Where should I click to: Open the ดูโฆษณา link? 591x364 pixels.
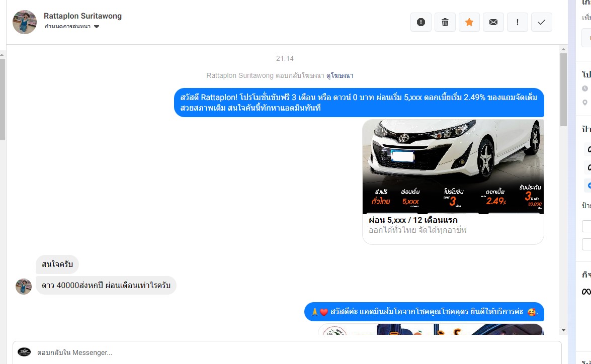340,75
